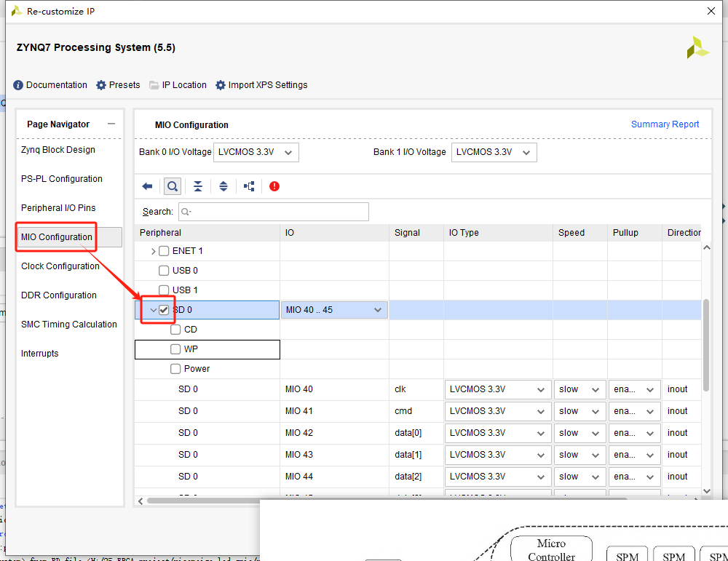
Task: Enable the CD checkbox under SD 0
Action: point(175,330)
